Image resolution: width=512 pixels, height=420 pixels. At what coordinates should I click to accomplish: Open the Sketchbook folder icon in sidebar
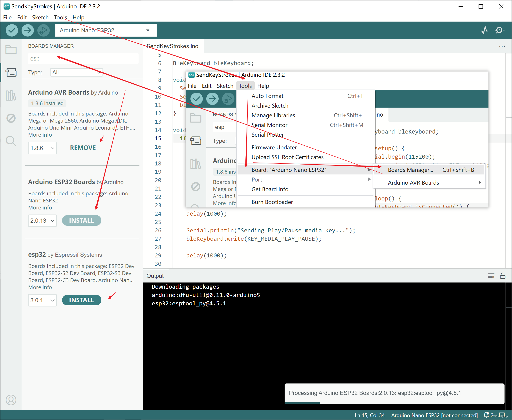[11, 49]
